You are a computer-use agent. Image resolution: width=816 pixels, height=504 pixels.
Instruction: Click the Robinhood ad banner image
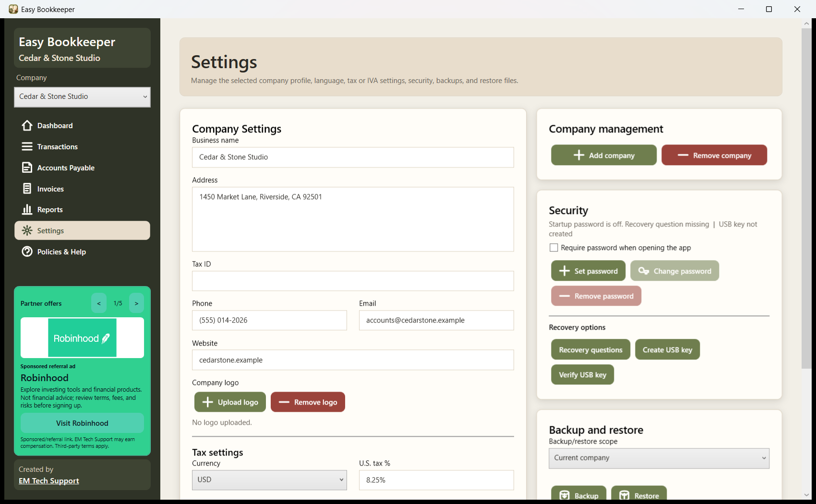point(82,338)
